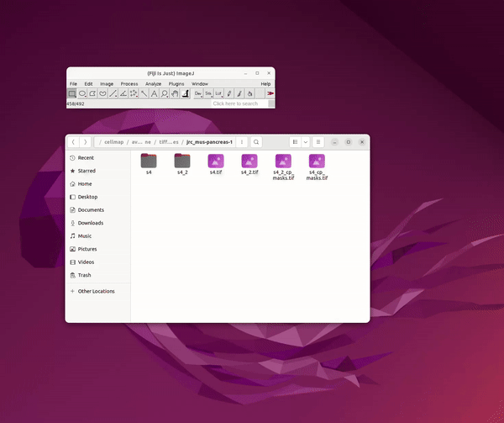Select the s4_2.tif file

click(249, 163)
